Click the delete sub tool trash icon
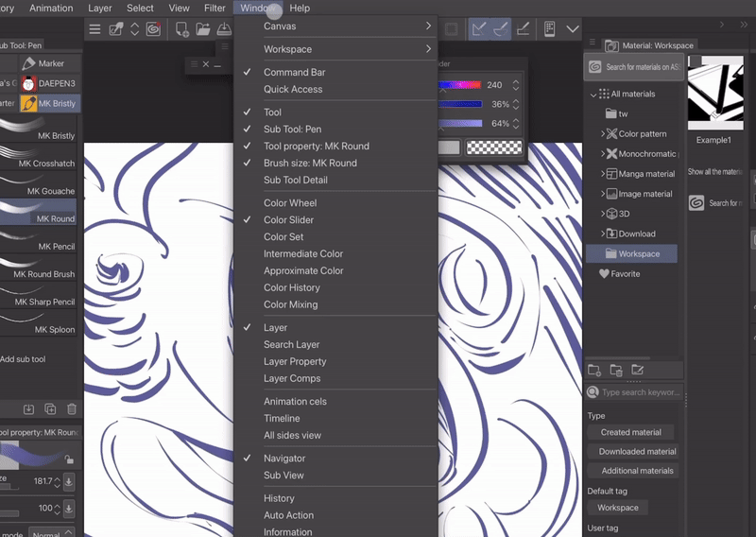756x537 pixels. pyautogui.click(x=72, y=409)
